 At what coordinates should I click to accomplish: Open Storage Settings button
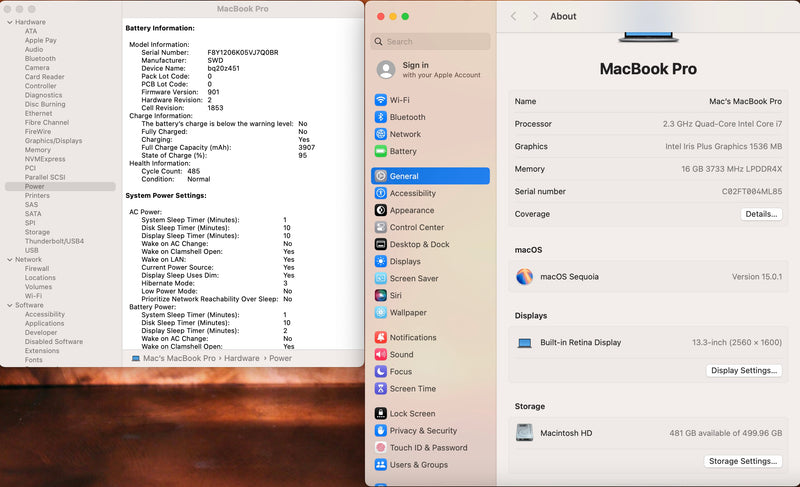pyautogui.click(x=743, y=461)
